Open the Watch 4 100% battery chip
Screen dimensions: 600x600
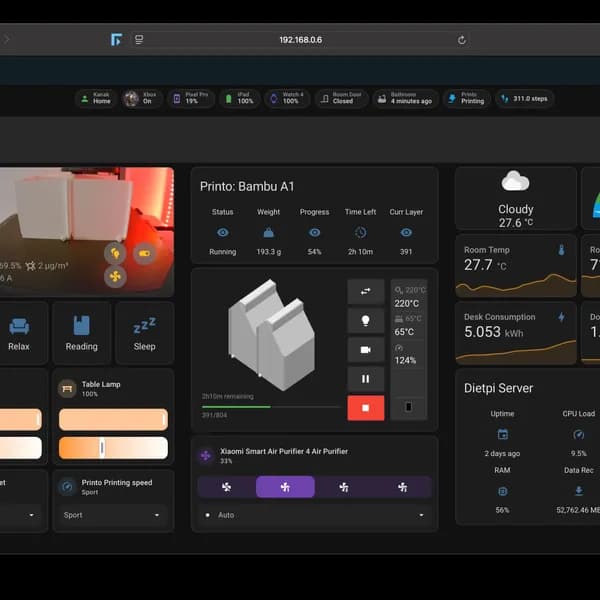(287, 98)
